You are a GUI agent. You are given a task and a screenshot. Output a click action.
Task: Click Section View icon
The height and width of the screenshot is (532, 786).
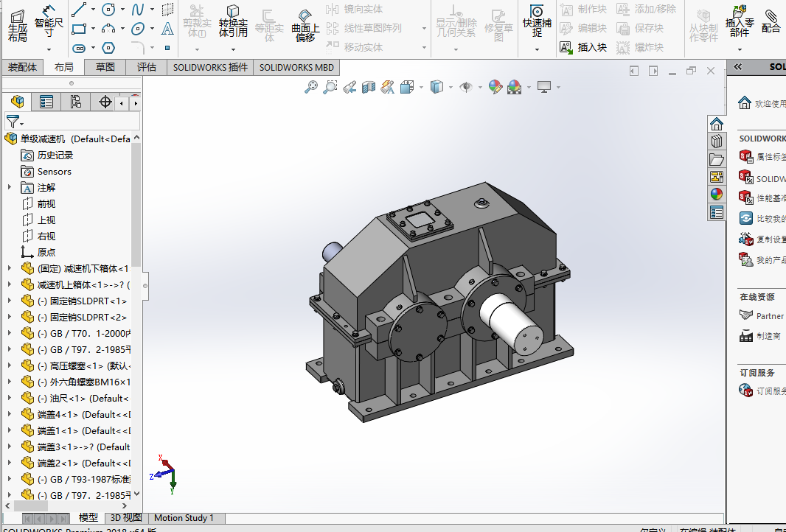(x=369, y=87)
